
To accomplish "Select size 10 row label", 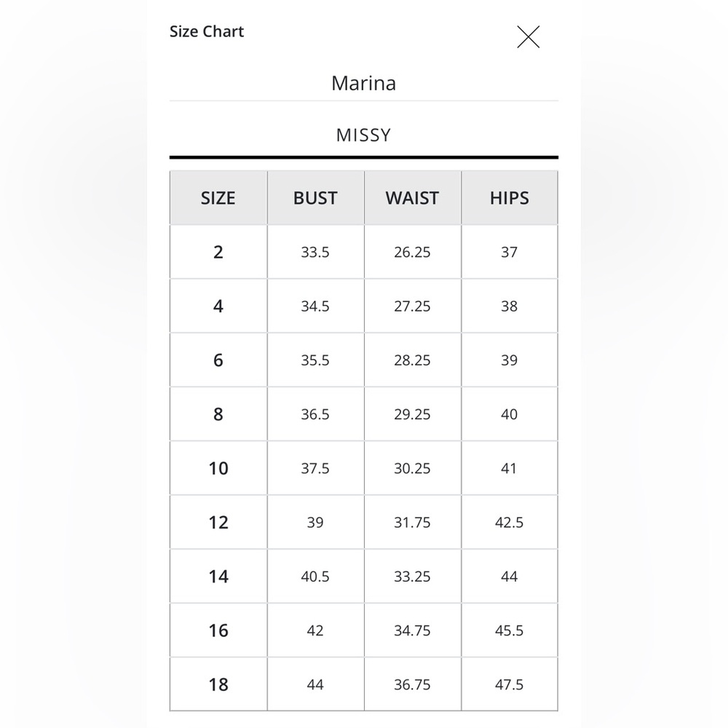I will click(x=218, y=468).
